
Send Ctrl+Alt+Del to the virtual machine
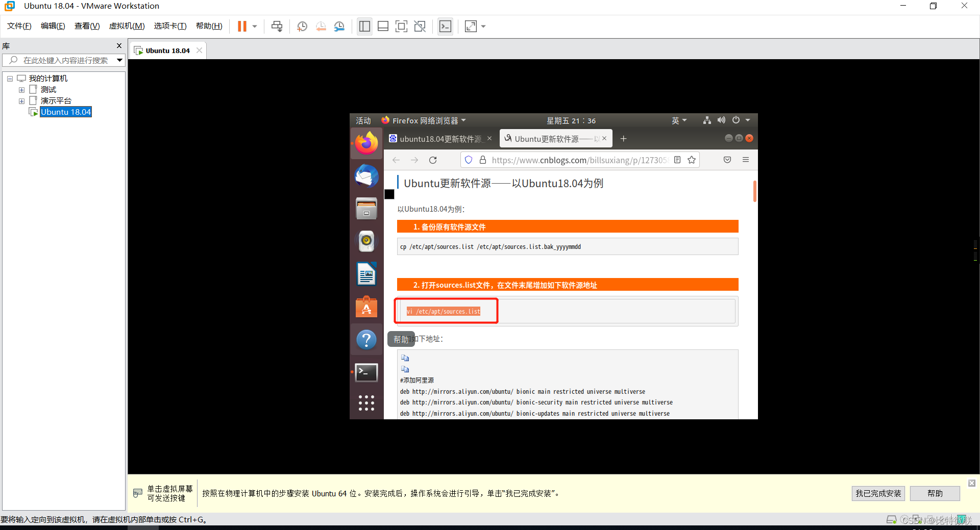tap(276, 26)
